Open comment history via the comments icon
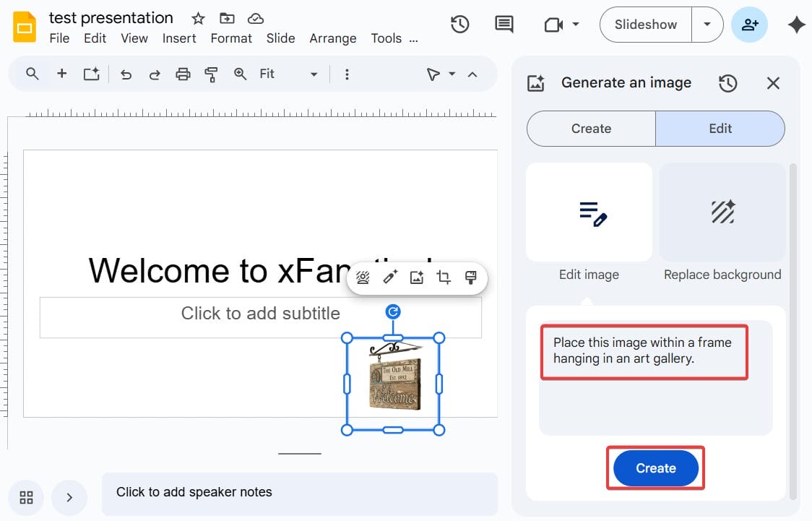Image resolution: width=812 pixels, height=521 pixels. [504, 24]
